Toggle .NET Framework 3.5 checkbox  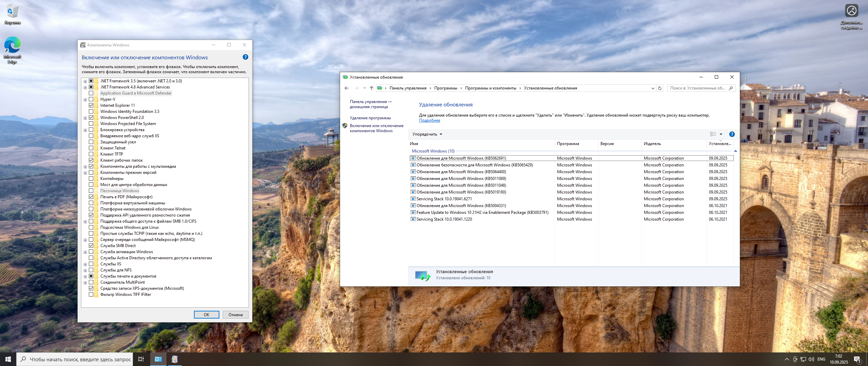(91, 81)
